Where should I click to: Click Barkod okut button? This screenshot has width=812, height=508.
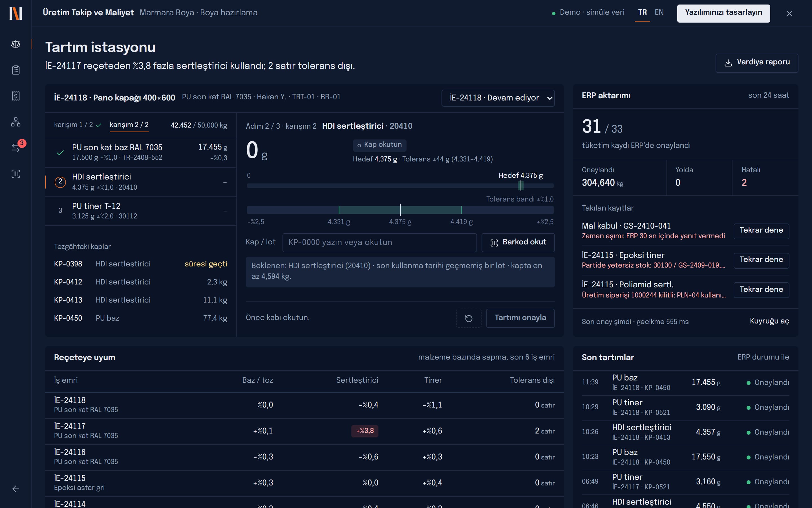[518, 243]
